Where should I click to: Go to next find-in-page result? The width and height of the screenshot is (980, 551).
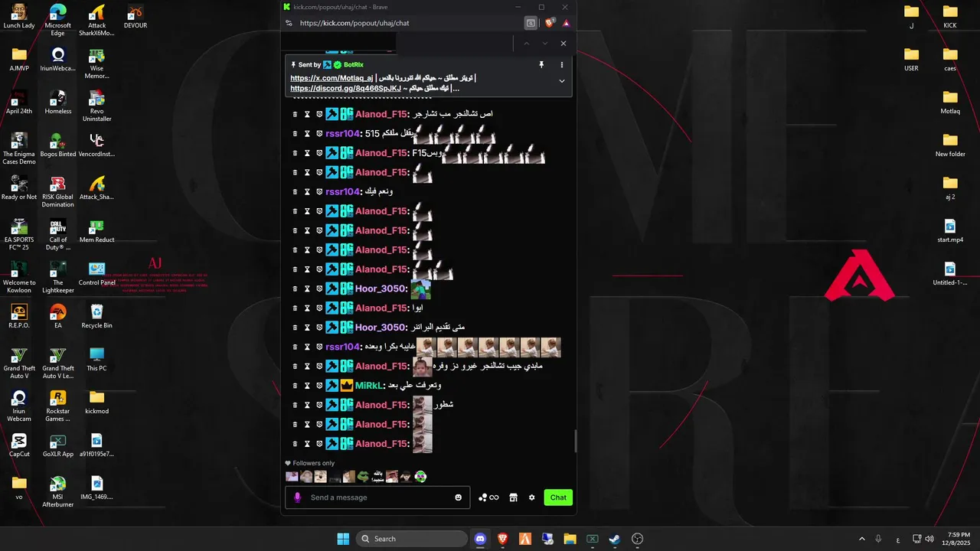tap(545, 44)
